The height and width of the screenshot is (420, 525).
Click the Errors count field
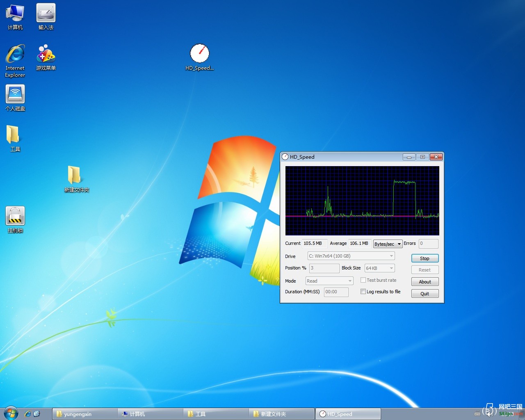click(429, 244)
